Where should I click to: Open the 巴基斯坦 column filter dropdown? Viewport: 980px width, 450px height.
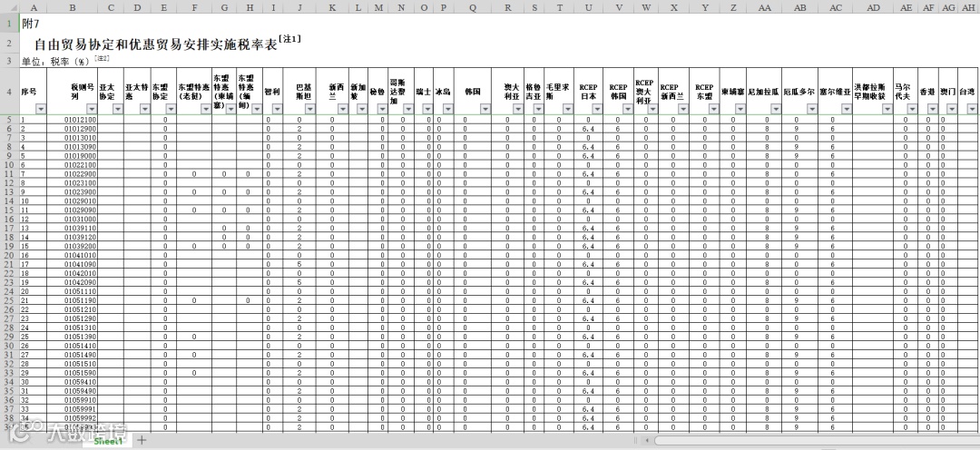point(310,109)
